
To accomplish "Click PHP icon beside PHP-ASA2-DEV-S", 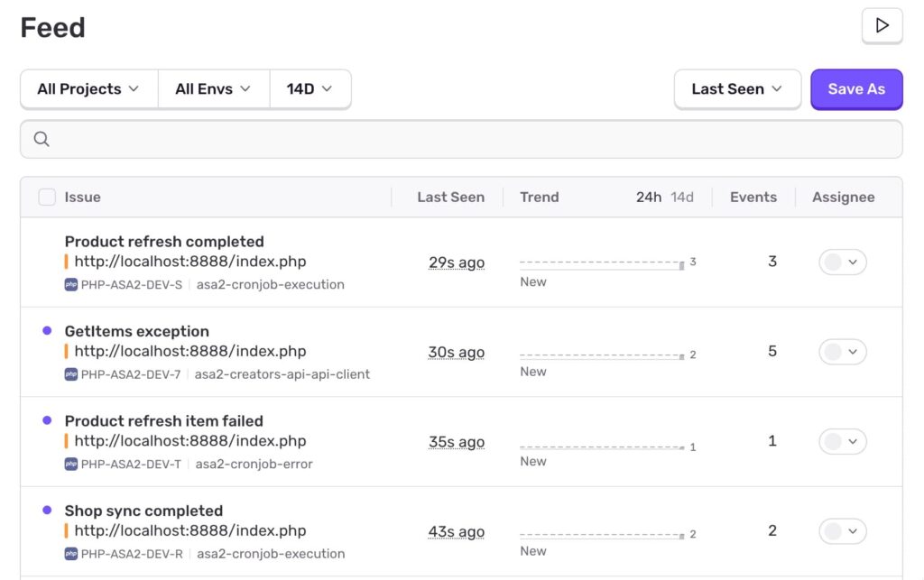I will (x=71, y=285).
